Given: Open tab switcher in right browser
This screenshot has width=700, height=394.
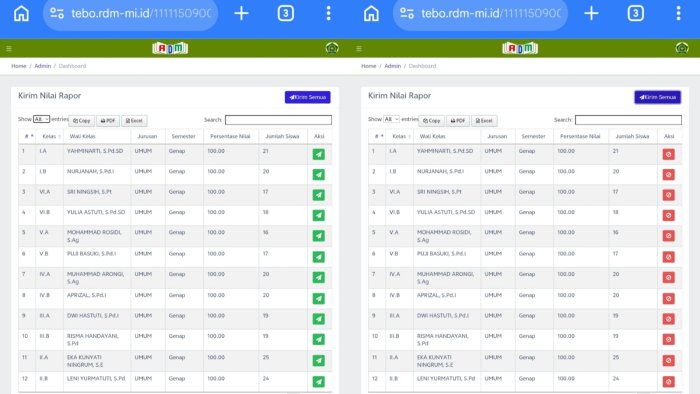Looking at the screenshot, I should point(635,13).
